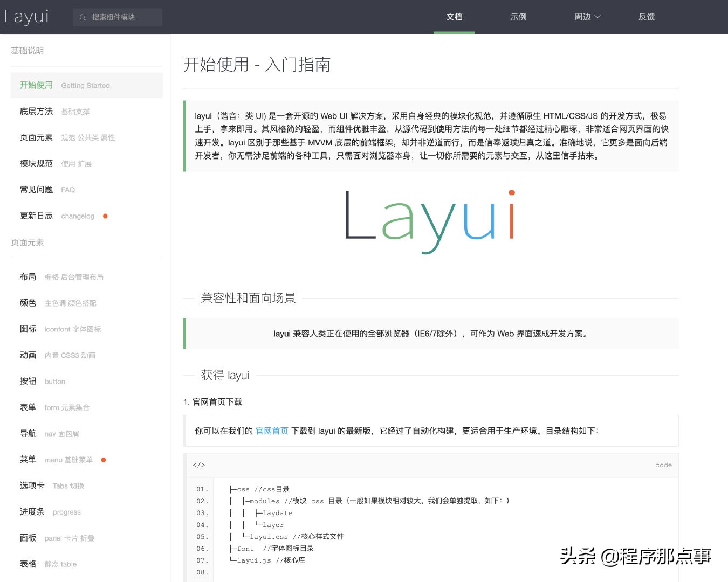Open 布局 栅格 后台管理布局 page
Image resolution: width=728 pixels, height=582 pixels.
(86, 277)
